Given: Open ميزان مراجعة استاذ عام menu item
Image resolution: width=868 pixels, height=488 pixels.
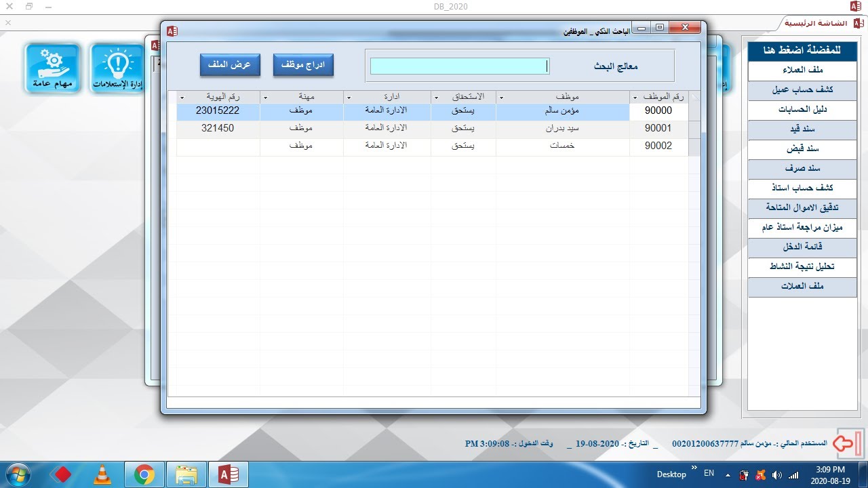Looking at the screenshot, I should pyautogui.click(x=802, y=228).
